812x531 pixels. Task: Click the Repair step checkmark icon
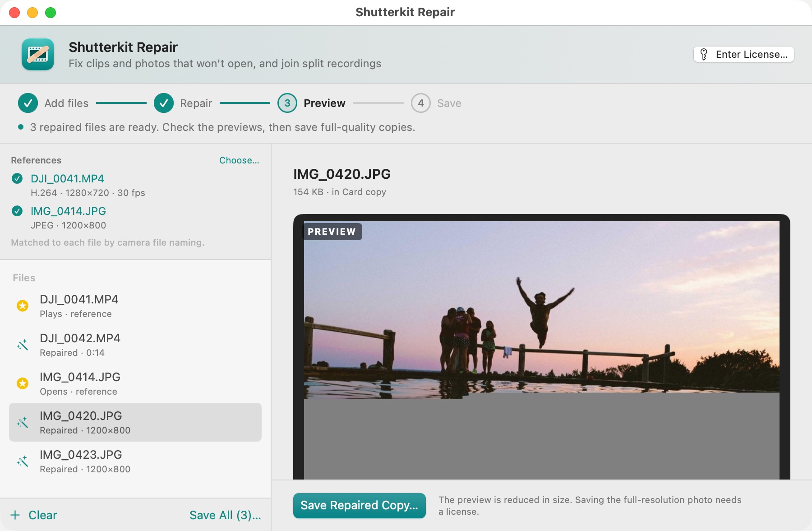pyautogui.click(x=164, y=103)
